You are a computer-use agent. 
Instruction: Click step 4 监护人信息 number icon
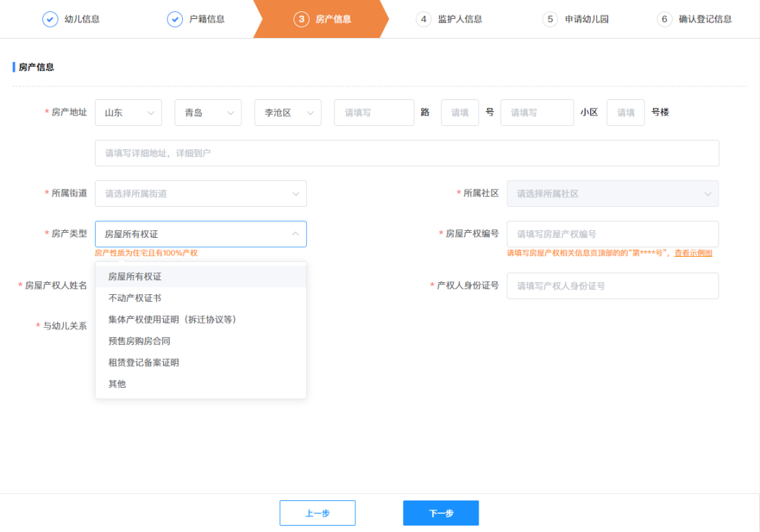click(424, 19)
